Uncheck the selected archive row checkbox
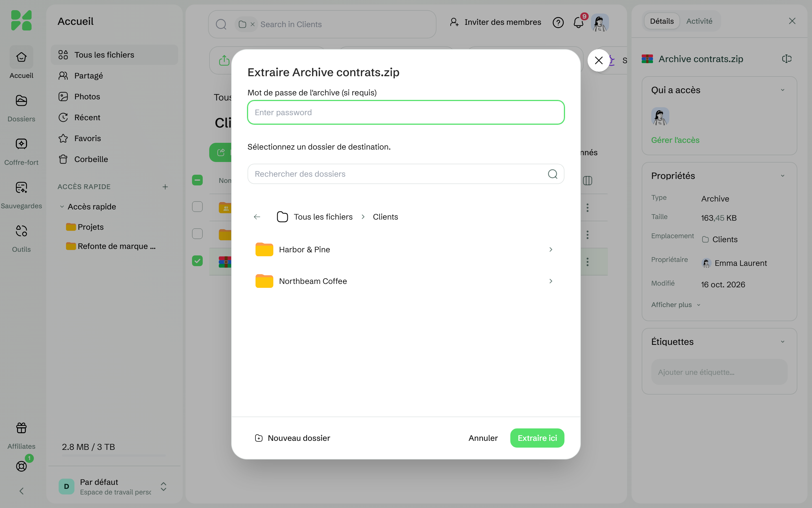Viewport: 812px width, 508px height. tap(197, 261)
